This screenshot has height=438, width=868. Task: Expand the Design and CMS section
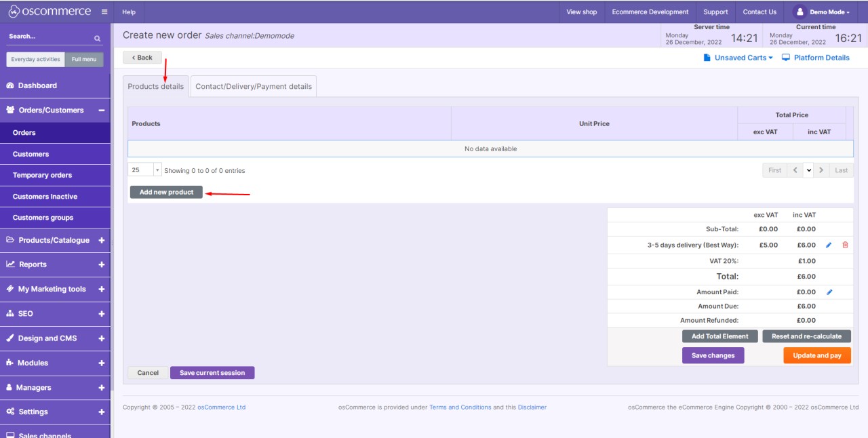click(x=102, y=338)
